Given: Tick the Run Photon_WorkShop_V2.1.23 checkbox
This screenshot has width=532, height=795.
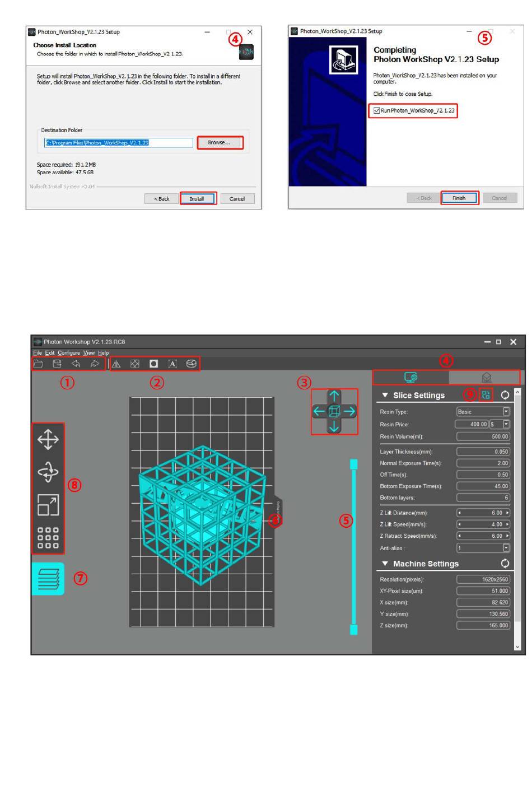Looking at the screenshot, I should tap(377, 110).
